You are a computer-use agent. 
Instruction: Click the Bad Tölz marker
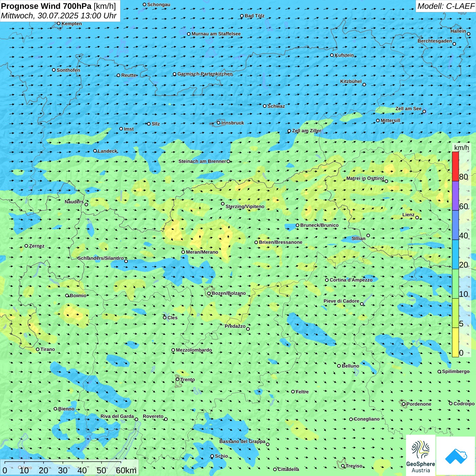(242, 16)
